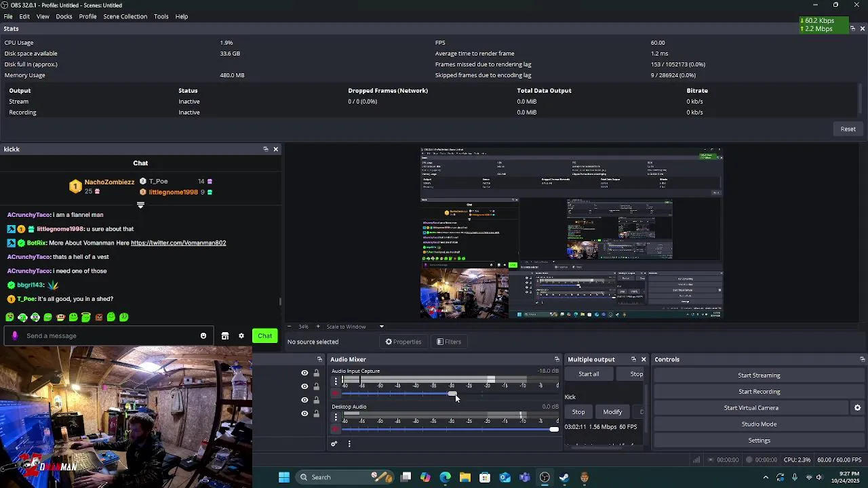Viewport: 868px width, 488px height.
Task: Enable Studio Mode
Action: tap(759, 424)
